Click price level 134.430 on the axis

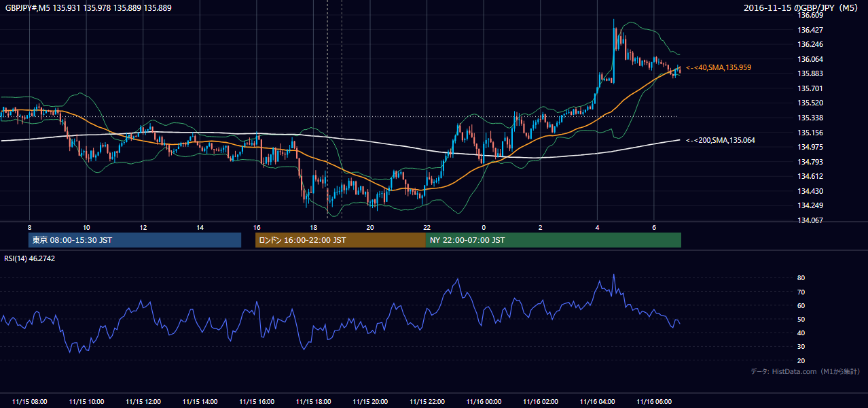click(811, 191)
